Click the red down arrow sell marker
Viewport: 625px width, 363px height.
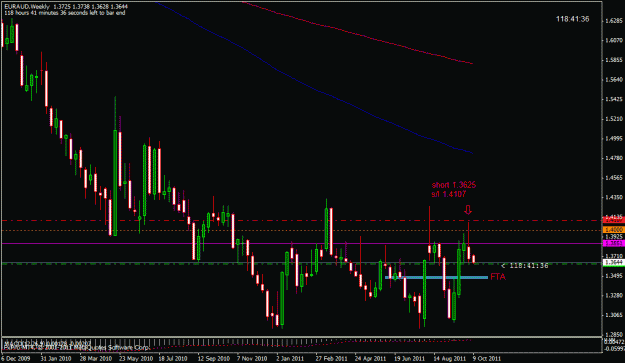[x=468, y=210]
